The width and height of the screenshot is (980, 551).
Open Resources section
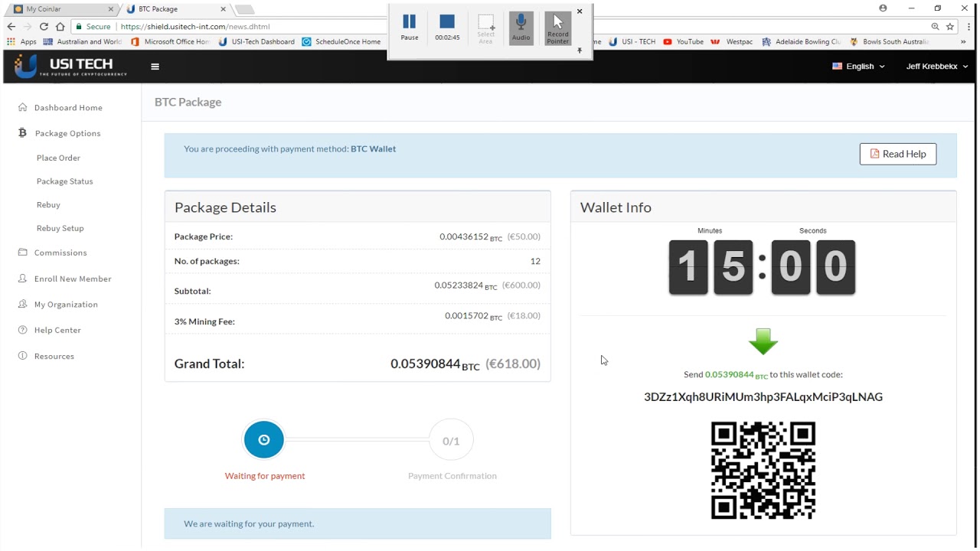pos(54,356)
